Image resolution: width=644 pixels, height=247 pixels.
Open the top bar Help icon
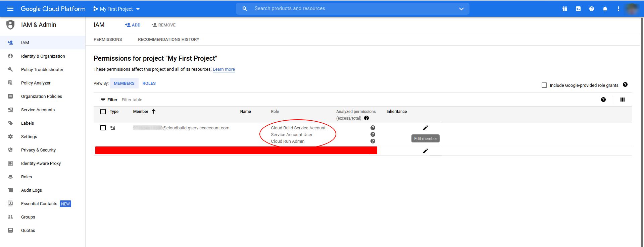coord(592,9)
